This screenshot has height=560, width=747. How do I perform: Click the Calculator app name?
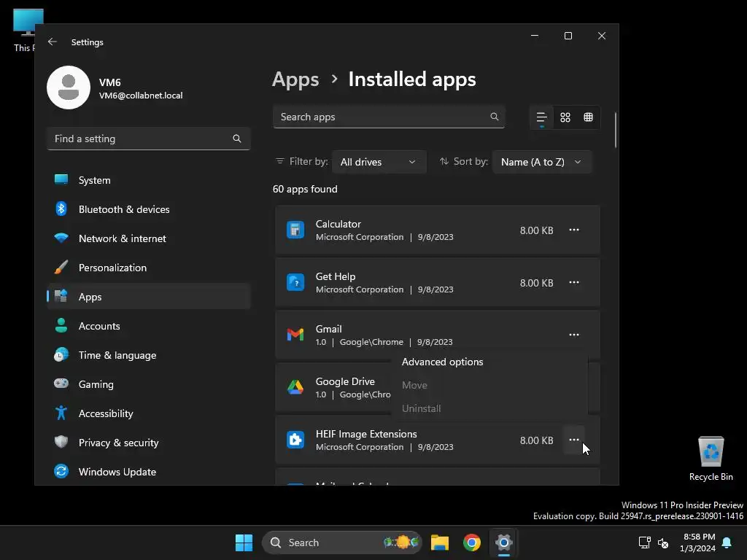coord(338,224)
